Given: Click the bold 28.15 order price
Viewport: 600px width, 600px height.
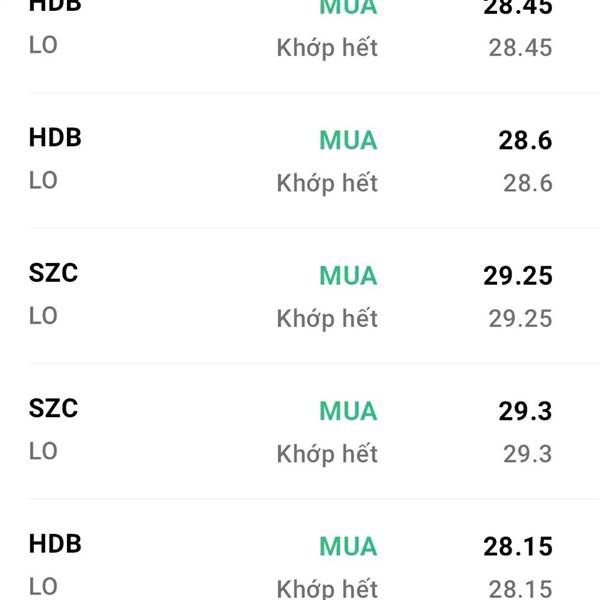Looking at the screenshot, I should 517,547.
